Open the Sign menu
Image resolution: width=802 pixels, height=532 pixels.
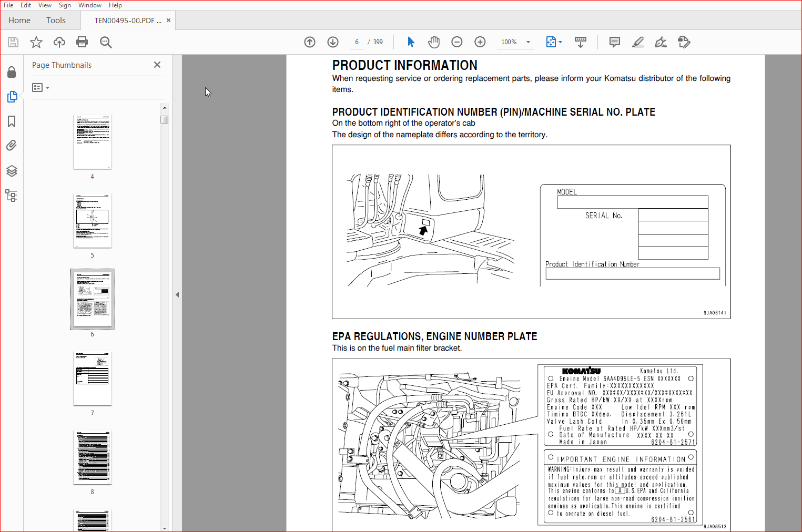pyautogui.click(x=65, y=5)
